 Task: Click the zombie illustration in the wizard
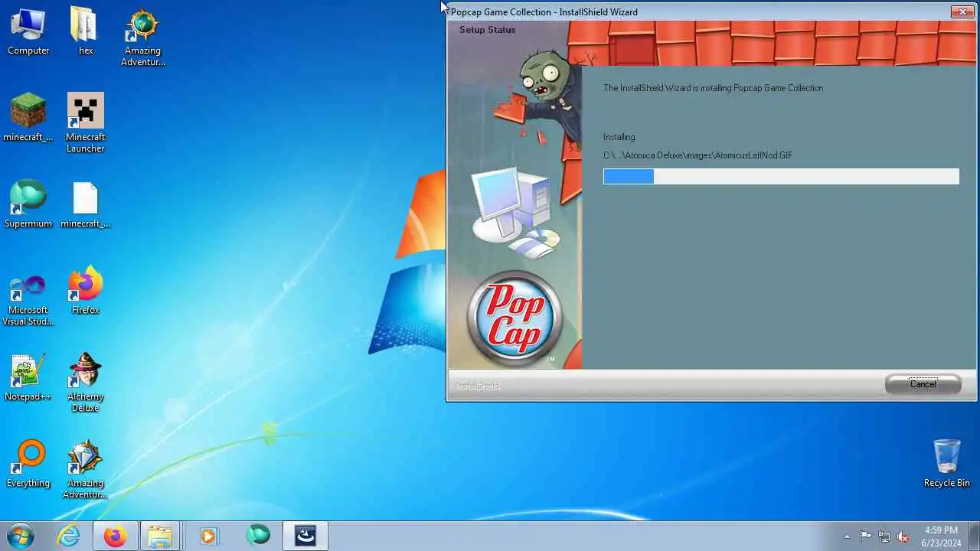click(543, 97)
